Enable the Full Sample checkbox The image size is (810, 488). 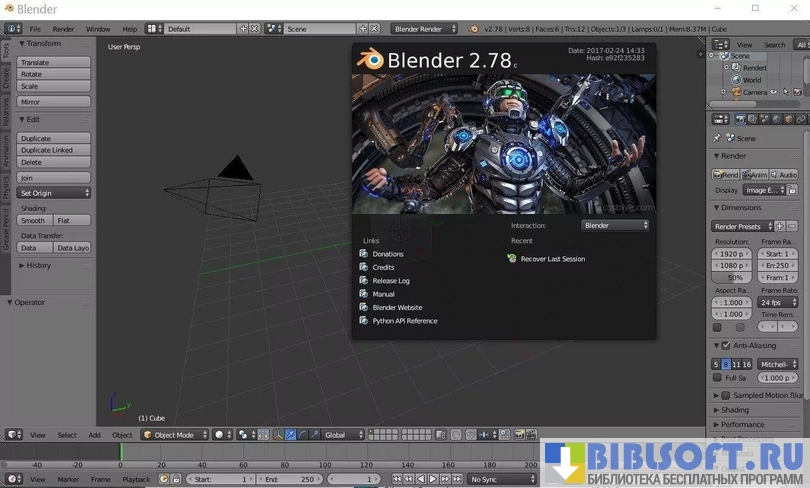point(717,378)
